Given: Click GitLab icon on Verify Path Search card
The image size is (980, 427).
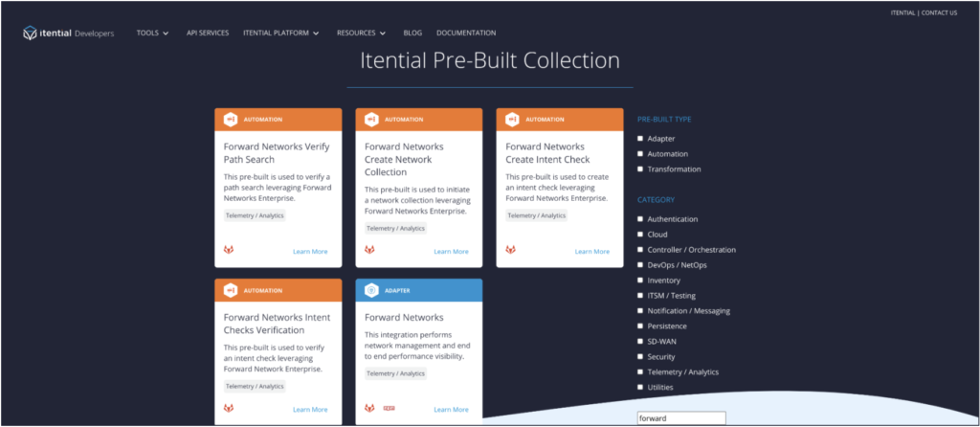Looking at the screenshot, I should click(229, 251).
